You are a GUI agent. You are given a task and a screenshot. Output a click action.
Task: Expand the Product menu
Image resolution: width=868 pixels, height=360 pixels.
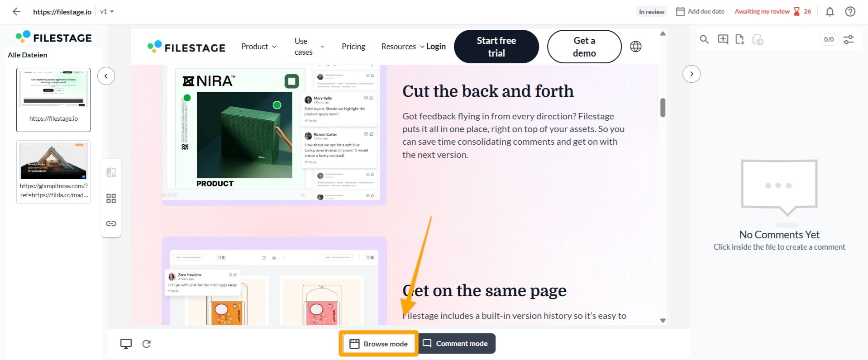coord(259,47)
